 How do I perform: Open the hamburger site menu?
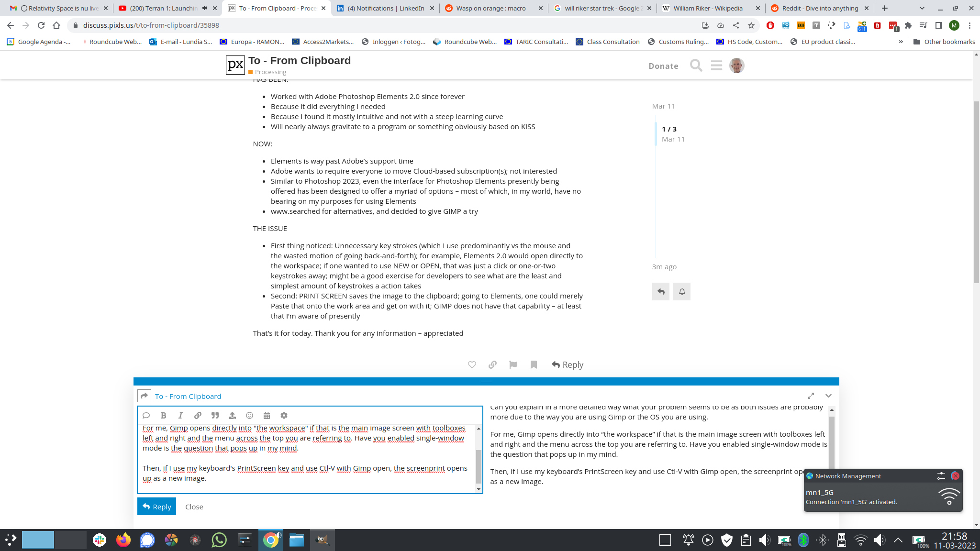coord(716,66)
